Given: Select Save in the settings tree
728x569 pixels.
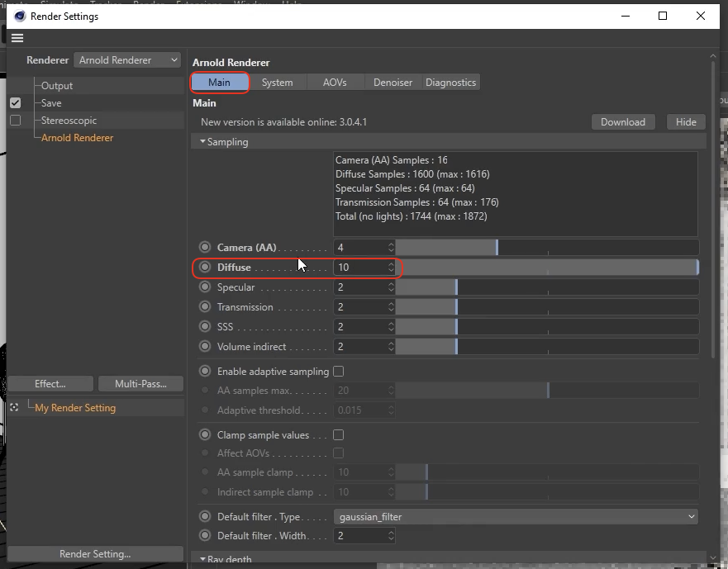Looking at the screenshot, I should click(51, 103).
